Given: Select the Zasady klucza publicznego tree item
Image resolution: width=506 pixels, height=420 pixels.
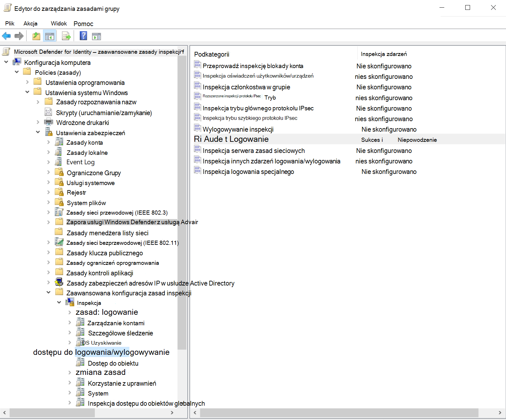Looking at the screenshot, I should (x=105, y=253).
